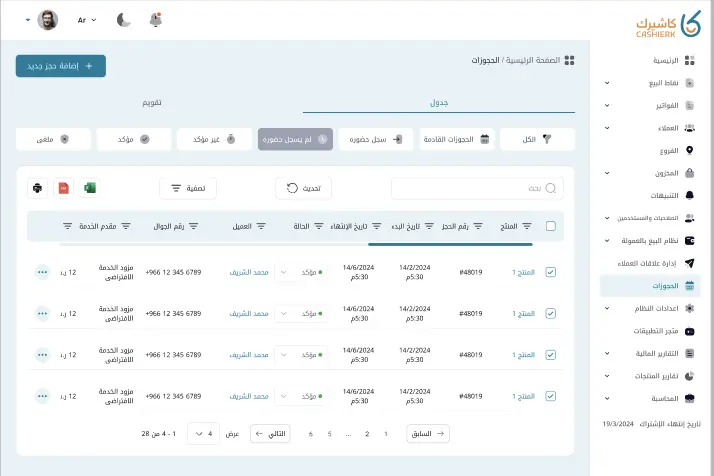The image size is (714, 476).
Task: Expand نقاط البيع sidebar menu
Action: click(607, 83)
